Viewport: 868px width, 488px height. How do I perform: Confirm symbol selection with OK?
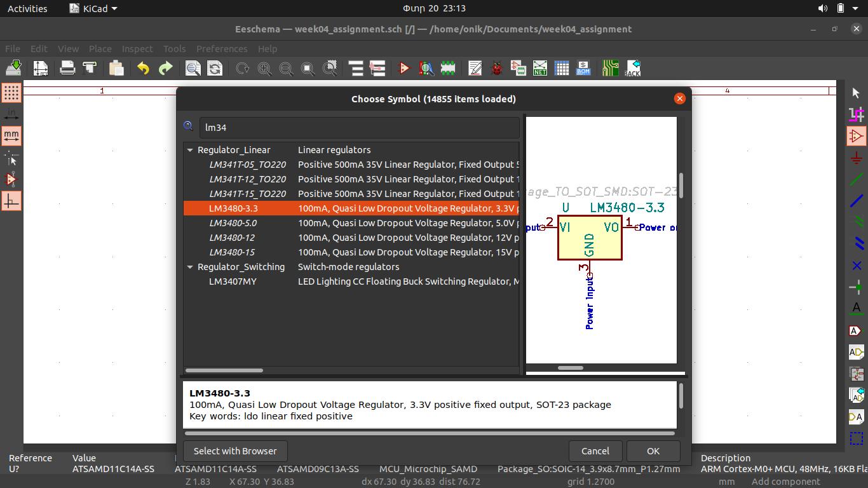[x=653, y=451]
